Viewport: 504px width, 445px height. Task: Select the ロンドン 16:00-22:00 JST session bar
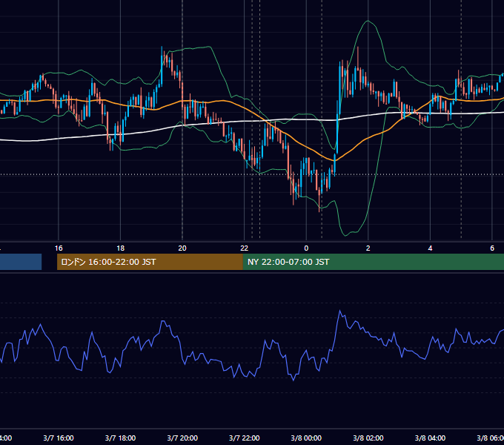pyautogui.click(x=150, y=262)
